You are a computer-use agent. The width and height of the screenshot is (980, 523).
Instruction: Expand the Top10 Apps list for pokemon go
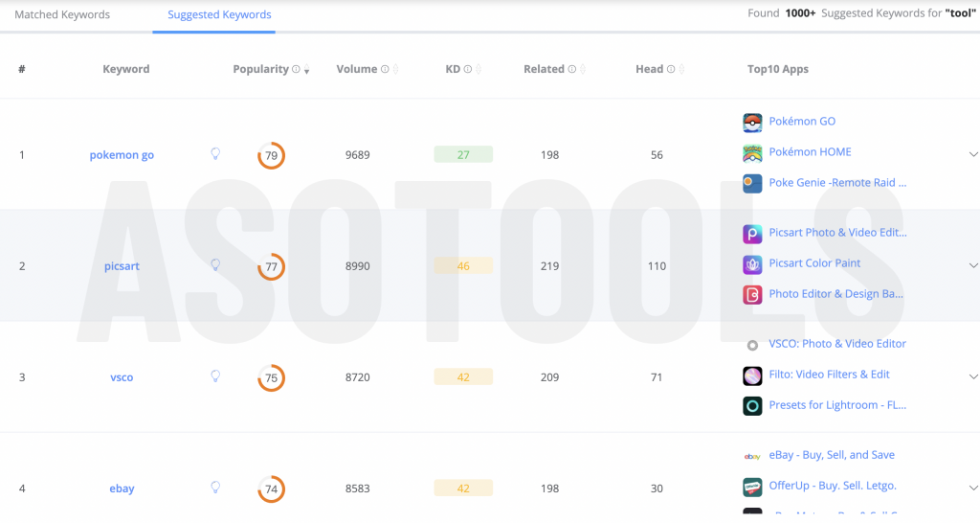tap(973, 154)
